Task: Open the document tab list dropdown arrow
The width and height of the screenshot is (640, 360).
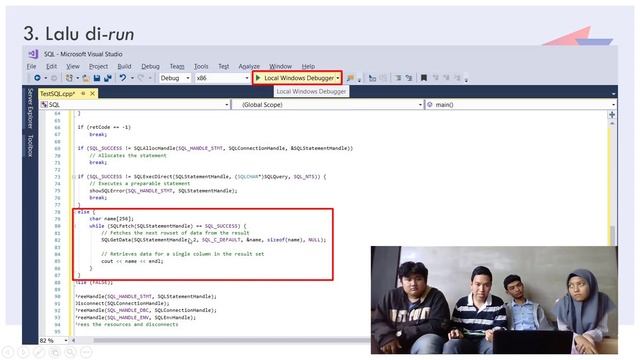Action: pyautogui.click(x=613, y=94)
